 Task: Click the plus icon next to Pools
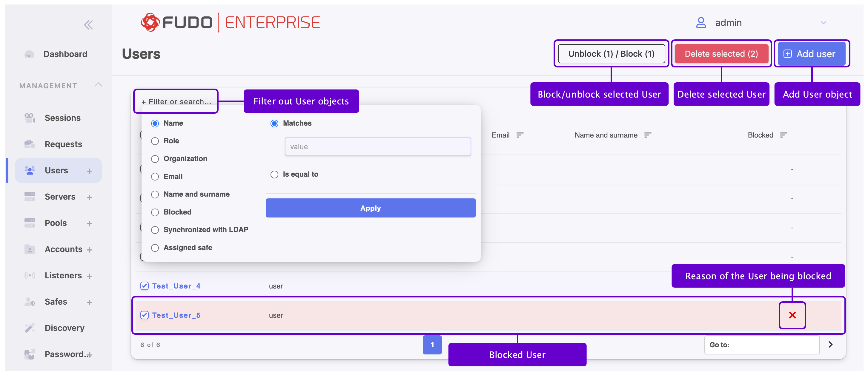click(89, 223)
